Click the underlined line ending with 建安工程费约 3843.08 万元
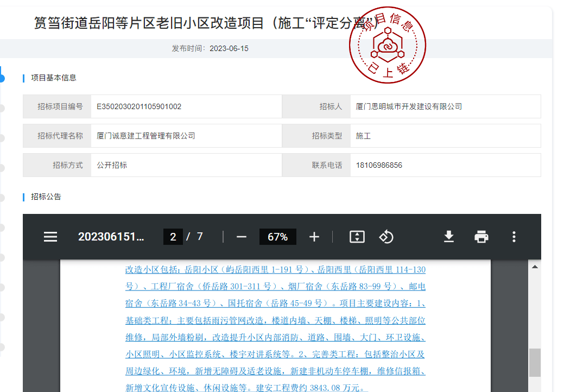The width and height of the screenshot is (564, 392). [246, 388]
